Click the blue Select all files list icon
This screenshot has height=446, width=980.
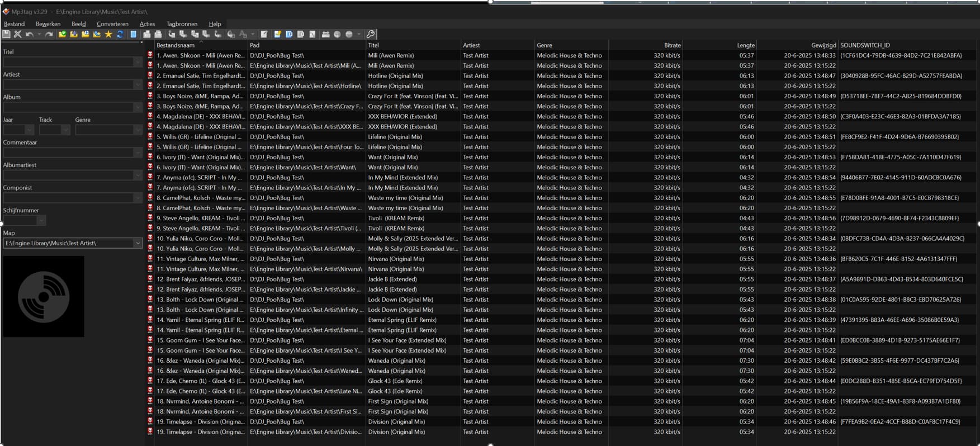134,34
